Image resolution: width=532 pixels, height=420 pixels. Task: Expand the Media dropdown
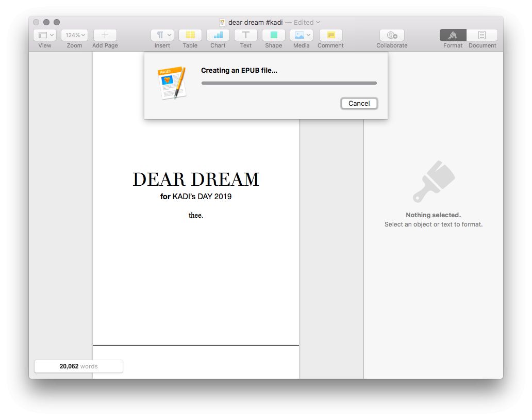click(x=302, y=35)
